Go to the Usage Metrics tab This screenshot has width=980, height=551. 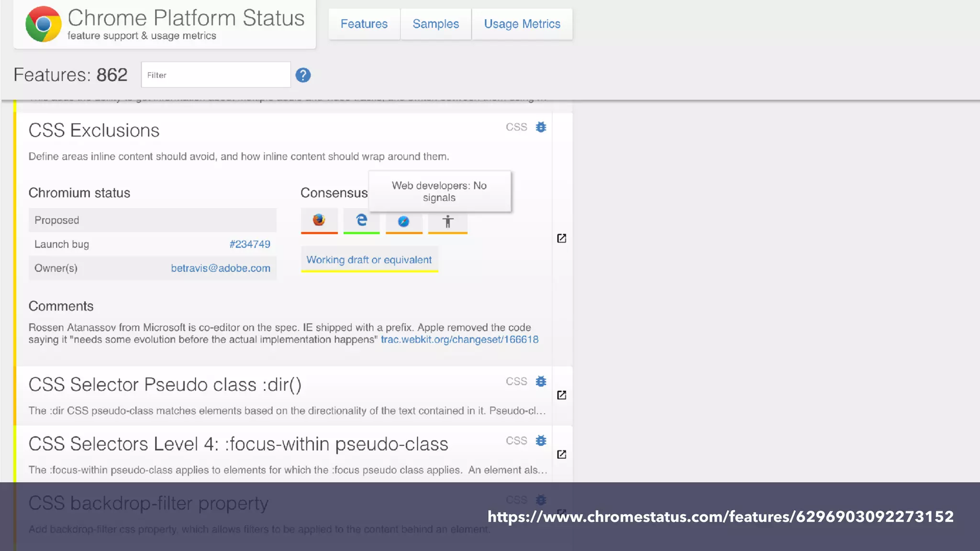click(522, 24)
